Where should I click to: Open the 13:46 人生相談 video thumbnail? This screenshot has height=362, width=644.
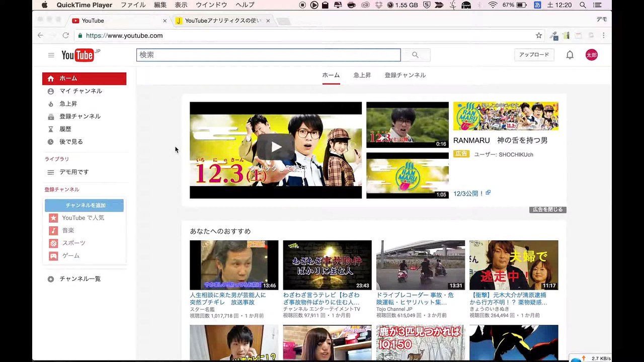[234, 265]
